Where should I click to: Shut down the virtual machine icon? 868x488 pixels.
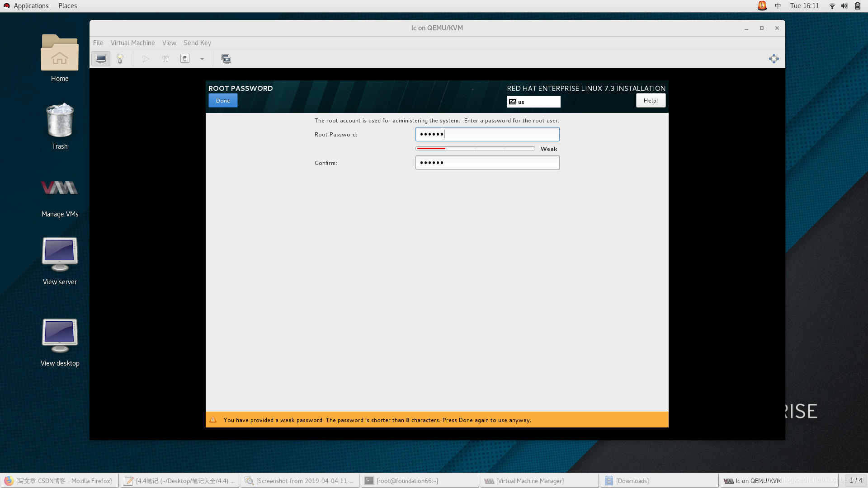coord(185,59)
